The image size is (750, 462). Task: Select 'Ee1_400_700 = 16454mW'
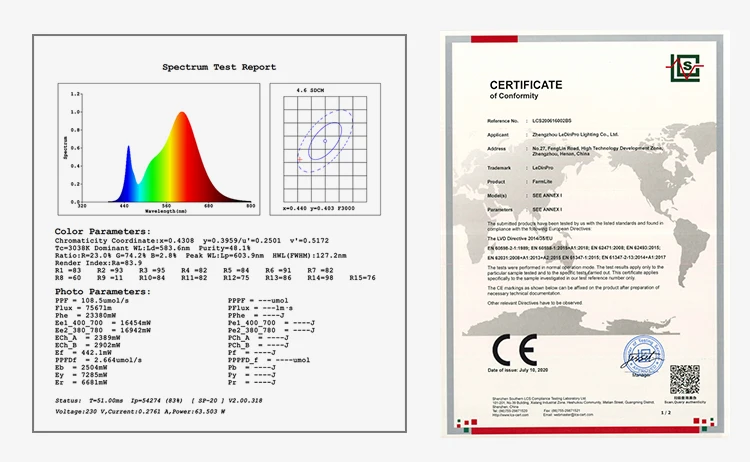(102, 323)
